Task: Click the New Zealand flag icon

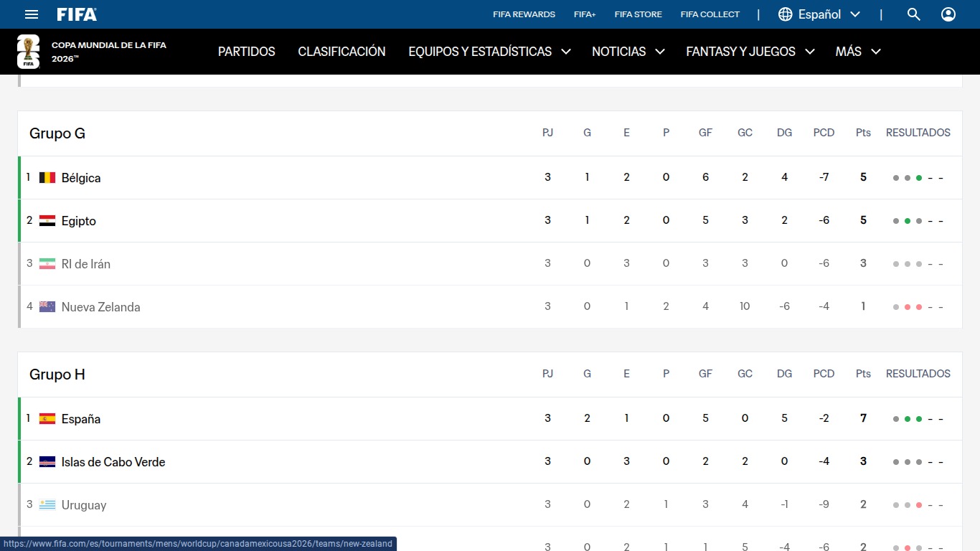Action: click(47, 306)
